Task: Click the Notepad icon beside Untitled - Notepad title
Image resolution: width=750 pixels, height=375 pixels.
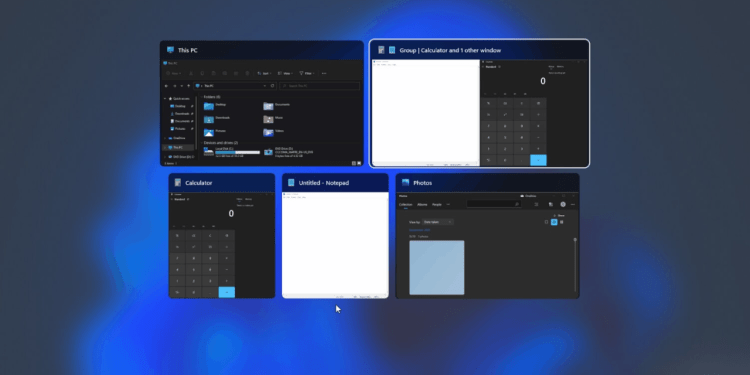Action: click(291, 183)
